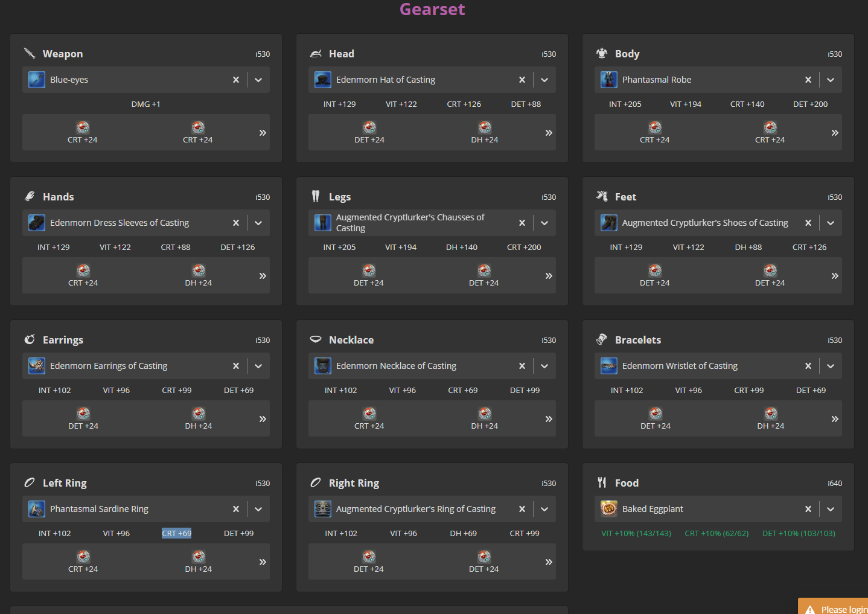Screen dimensions: 868x614
Task: Click the Please login notification button
Action: [836, 607]
